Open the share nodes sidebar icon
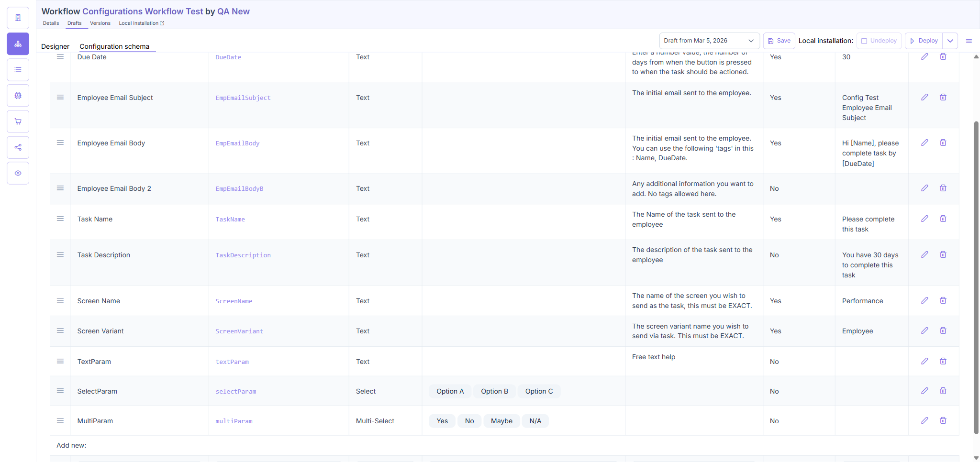The width and height of the screenshot is (980, 462). [18, 147]
